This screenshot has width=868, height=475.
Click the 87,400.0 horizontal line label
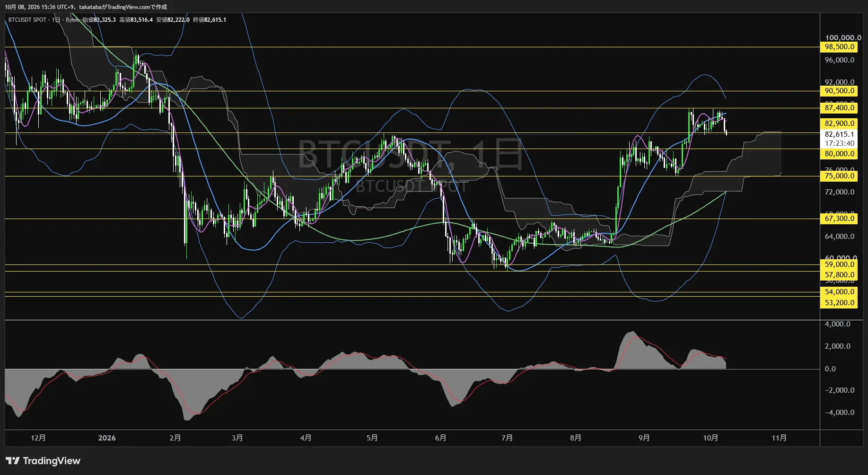[x=839, y=108]
